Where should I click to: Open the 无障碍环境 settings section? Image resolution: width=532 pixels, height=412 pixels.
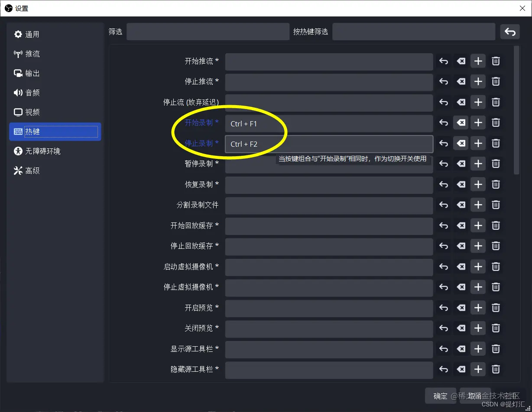pyautogui.click(x=55, y=151)
